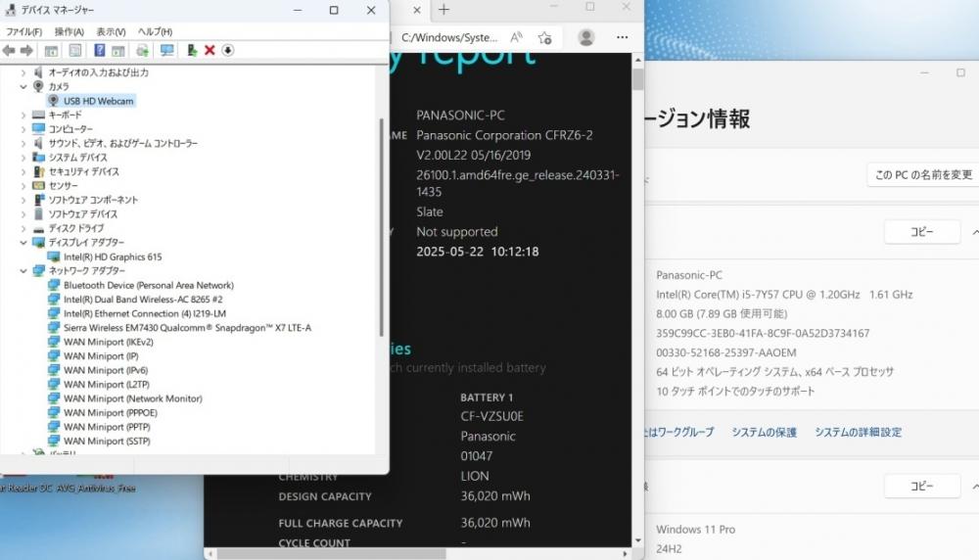Expand the コンピューター node
Viewport: 979px width, 560px height.
pos(23,129)
